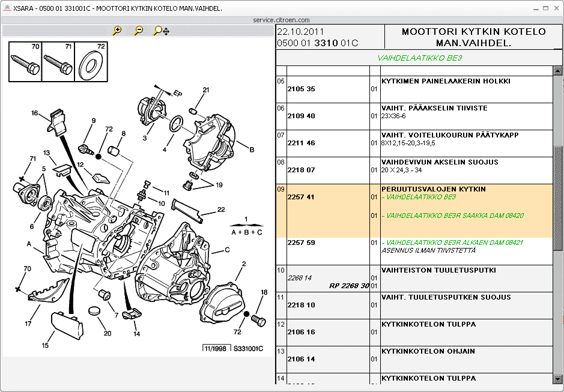This screenshot has width=564, height=392.
Task: Click the Citroën logo in title bar
Action: pos(7,8)
